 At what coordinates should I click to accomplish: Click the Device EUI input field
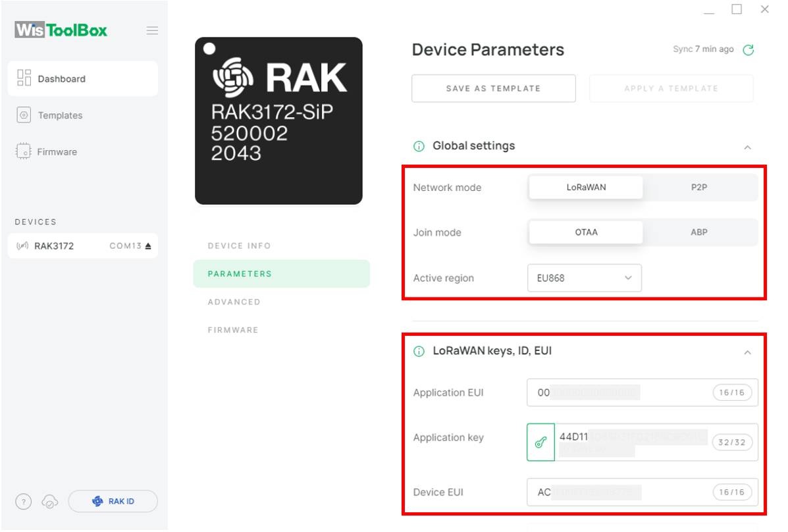(643, 492)
